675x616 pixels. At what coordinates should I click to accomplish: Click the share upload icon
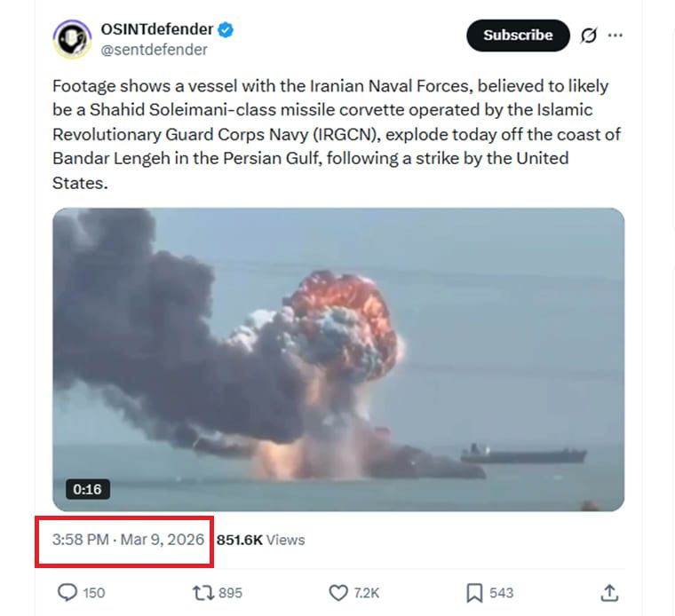point(609,592)
